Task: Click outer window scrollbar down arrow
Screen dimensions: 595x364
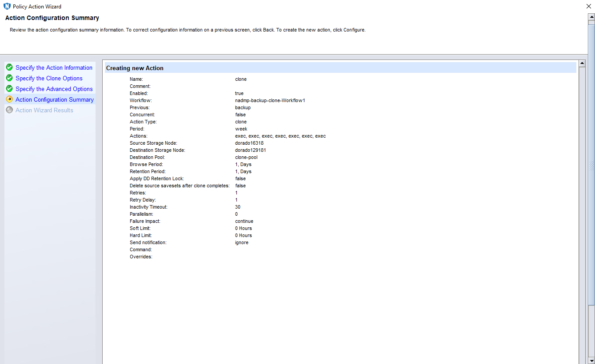Action: [591, 360]
